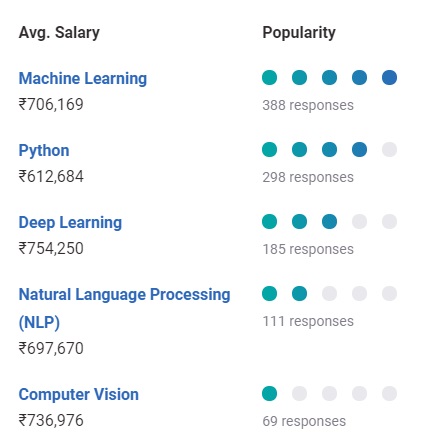Click the ₹754,250 salary value
Image resolution: width=428 pixels, height=444 pixels.
[51, 249]
